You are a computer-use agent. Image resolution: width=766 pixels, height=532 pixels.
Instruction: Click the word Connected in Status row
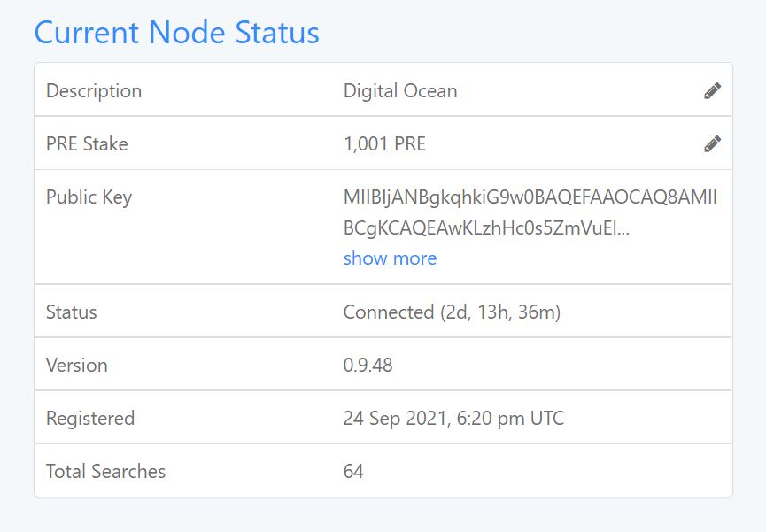click(389, 312)
